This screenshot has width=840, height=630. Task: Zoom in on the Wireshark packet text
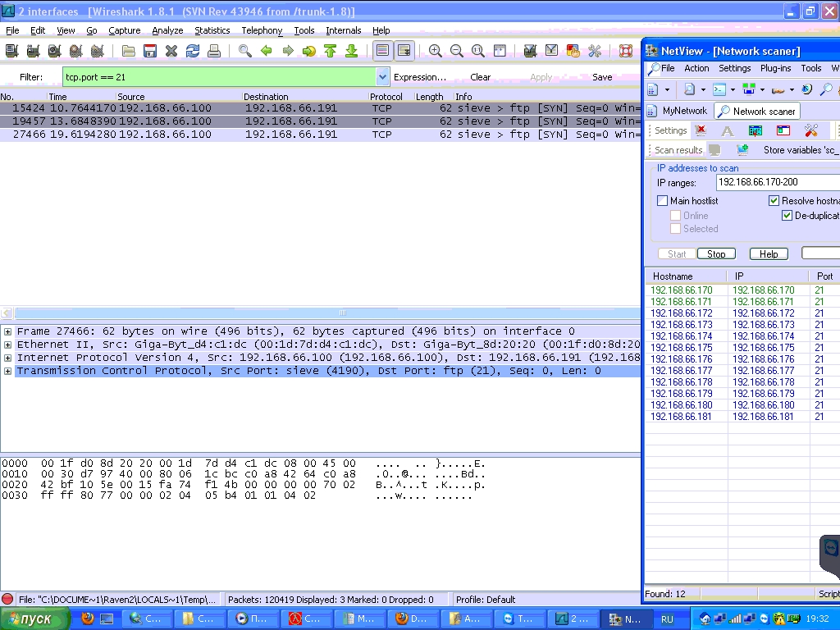pyautogui.click(x=435, y=51)
